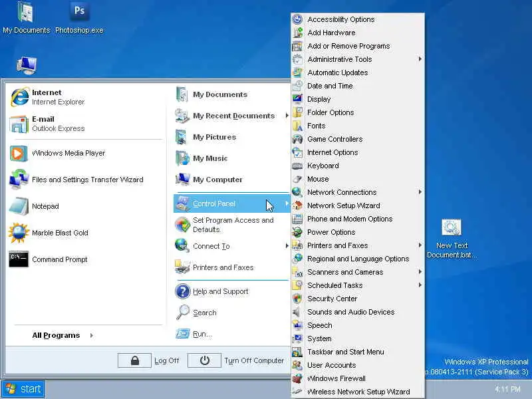Open Printers and Faxes in Start menu
Viewport: 532px width, 399px height.
[231, 267]
